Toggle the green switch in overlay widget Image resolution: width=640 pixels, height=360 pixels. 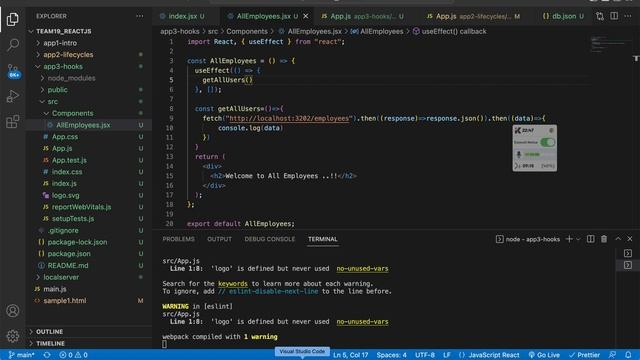tap(547, 142)
